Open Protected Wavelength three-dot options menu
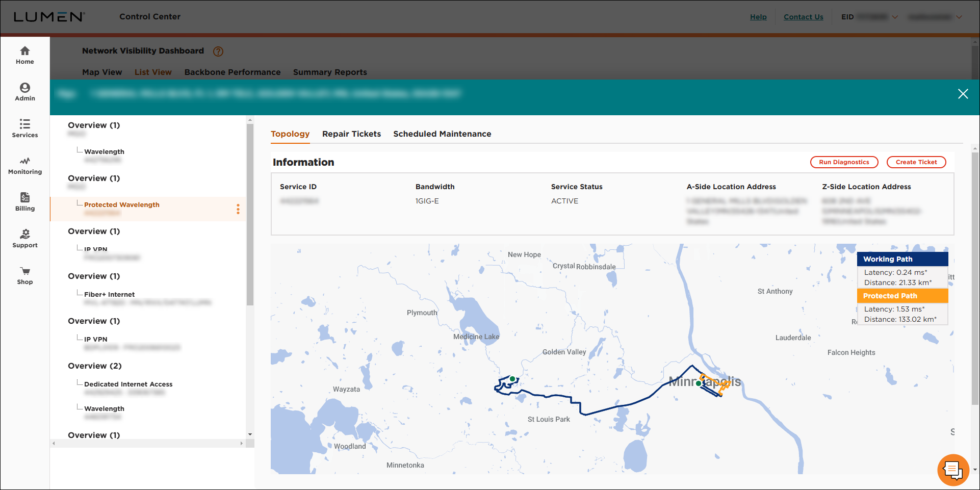This screenshot has height=490, width=980. tap(238, 209)
